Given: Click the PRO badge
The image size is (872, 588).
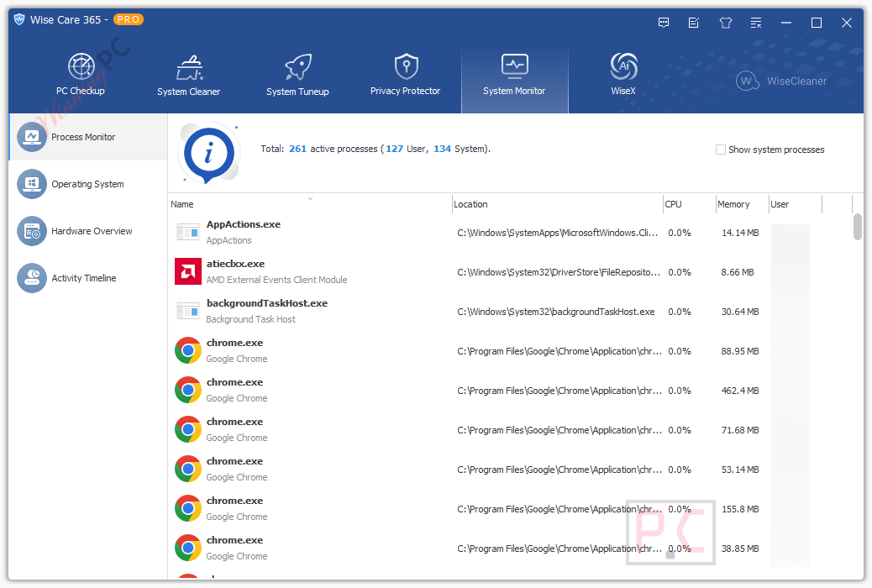Looking at the screenshot, I should pyautogui.click(x=129, y=19).
